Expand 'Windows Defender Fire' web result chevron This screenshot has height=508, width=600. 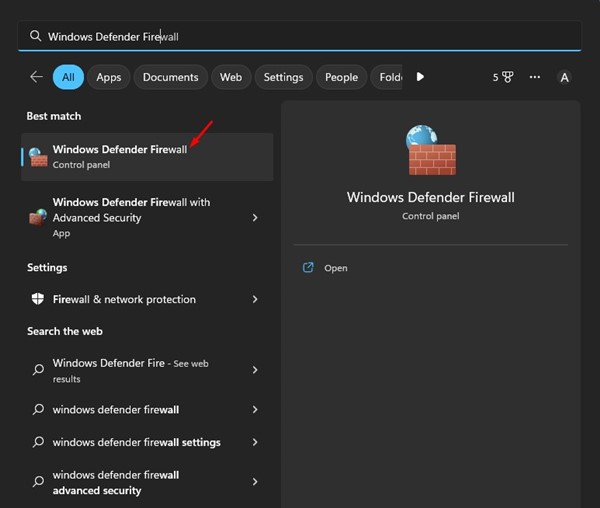click(255, 370)
